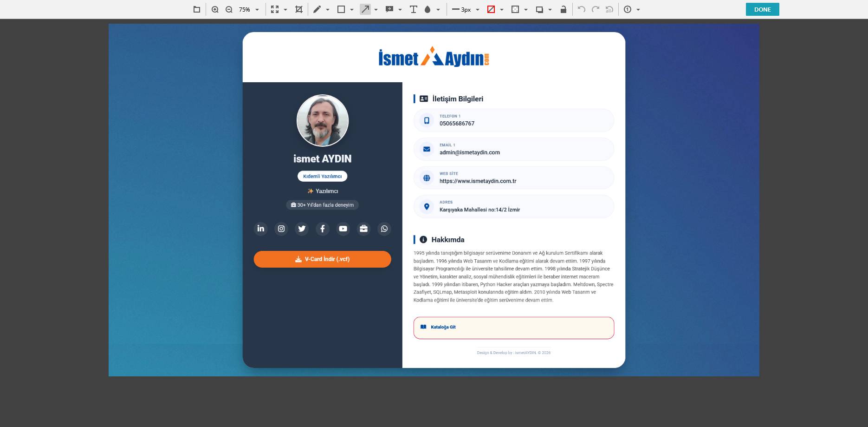This screenshot has width=868, height=427.
Task: Select the crop tool icon
Action: coord(299,9)
